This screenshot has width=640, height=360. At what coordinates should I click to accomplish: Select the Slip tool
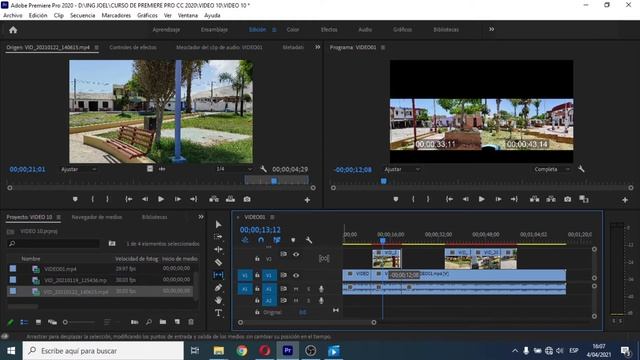tap(218, 275)
